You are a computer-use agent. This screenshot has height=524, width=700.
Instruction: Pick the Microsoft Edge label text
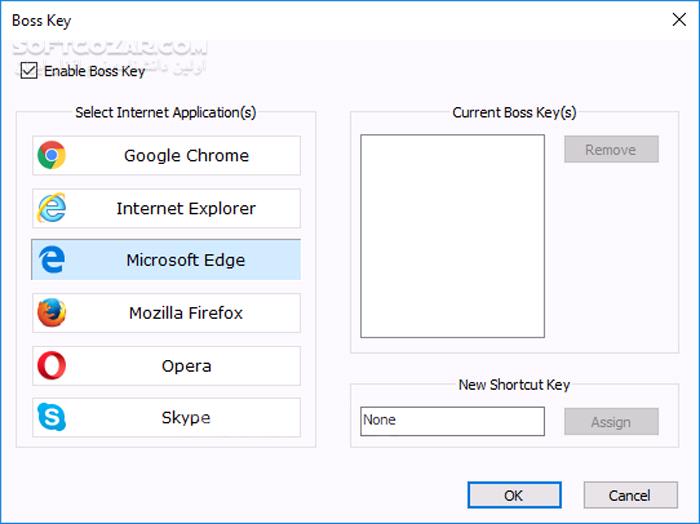pos(186,260)
